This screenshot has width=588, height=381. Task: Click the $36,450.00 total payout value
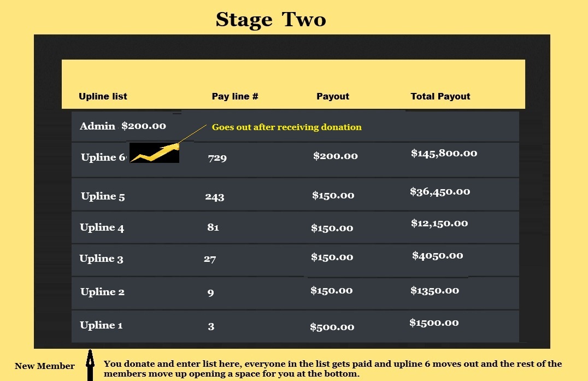pos(440,192)
